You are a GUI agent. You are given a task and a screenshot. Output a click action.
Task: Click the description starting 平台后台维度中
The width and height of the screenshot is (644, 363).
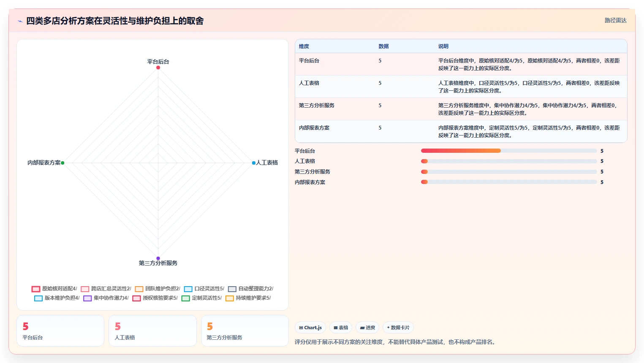coord(529,65)
